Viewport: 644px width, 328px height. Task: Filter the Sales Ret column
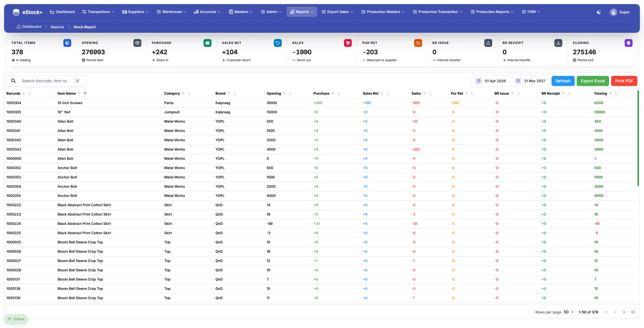[x=382, y=94]
